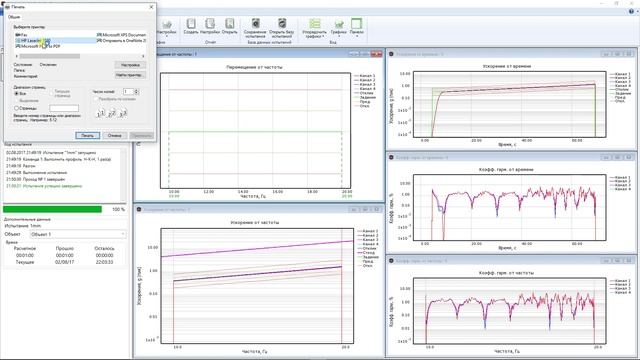Choose the Страницы radio button
The image size is (640, 360).
click(x=17, y=108)
